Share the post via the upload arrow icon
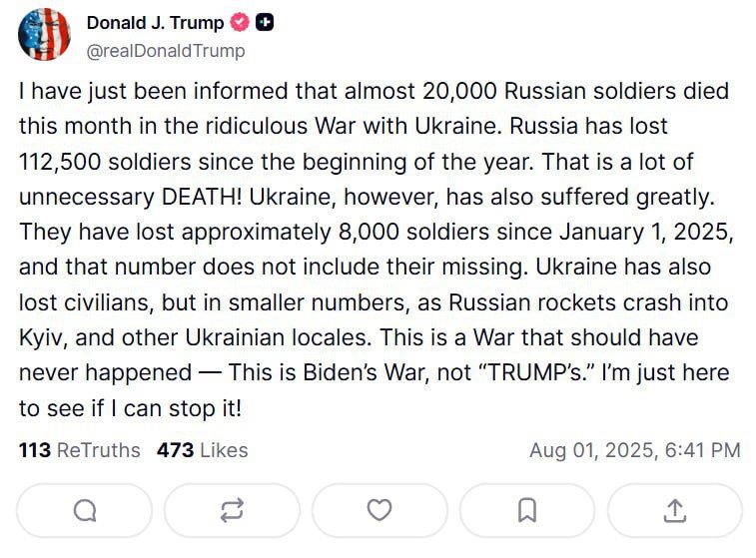The height and width of the screenshot is (558, 756). (674, 510)
